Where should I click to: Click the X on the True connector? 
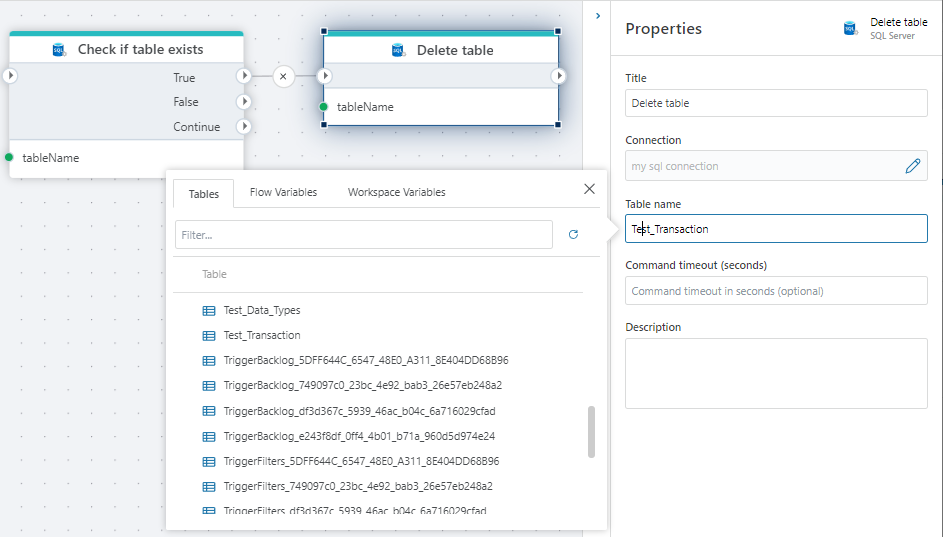(x=283, y=76)
